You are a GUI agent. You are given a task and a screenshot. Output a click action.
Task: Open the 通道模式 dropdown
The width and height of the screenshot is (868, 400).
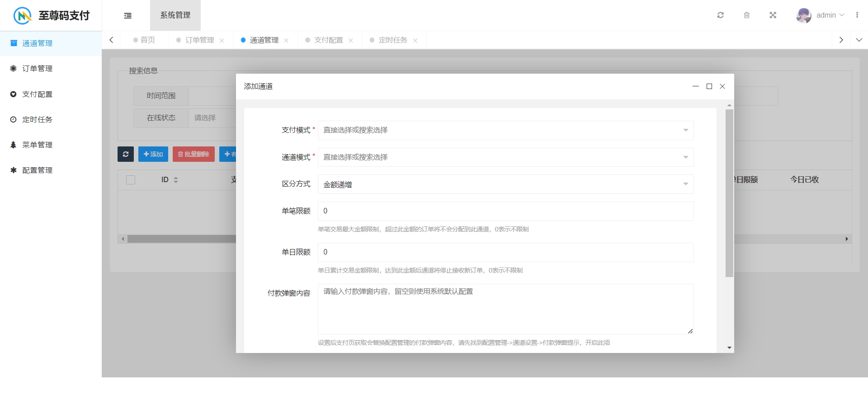(505, 157)
